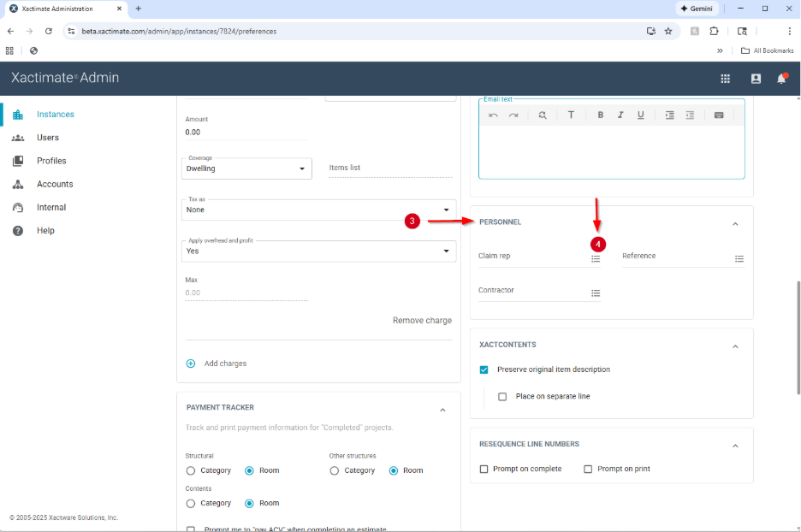Image resolution: width=801 pixels, height=532 pixels.
Task: Select Contents Room radio button
Action: point(249,504)
